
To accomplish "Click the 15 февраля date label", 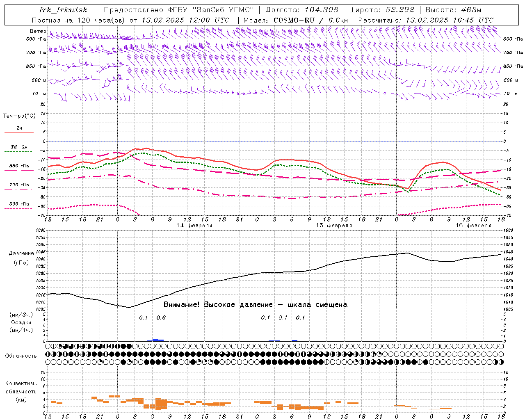I will 334,226.
